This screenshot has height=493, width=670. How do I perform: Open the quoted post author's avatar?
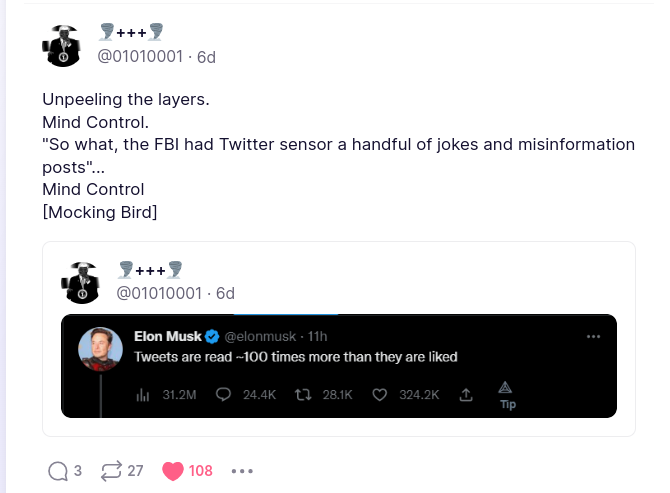82,281
